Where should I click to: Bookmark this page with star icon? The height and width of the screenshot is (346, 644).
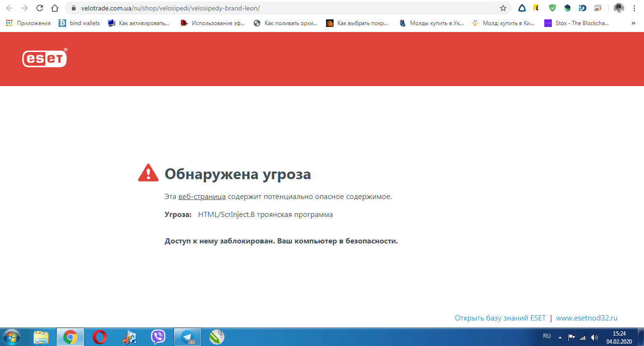(503, 8)
